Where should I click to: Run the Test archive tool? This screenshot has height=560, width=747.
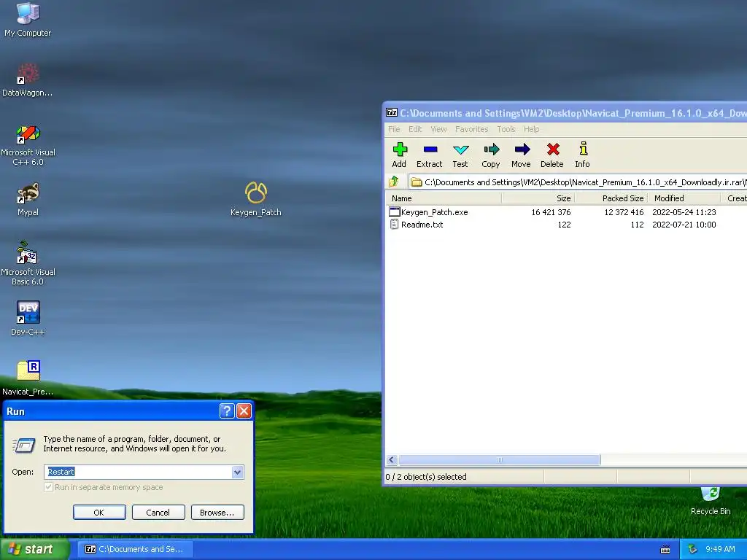coord(460,155)
